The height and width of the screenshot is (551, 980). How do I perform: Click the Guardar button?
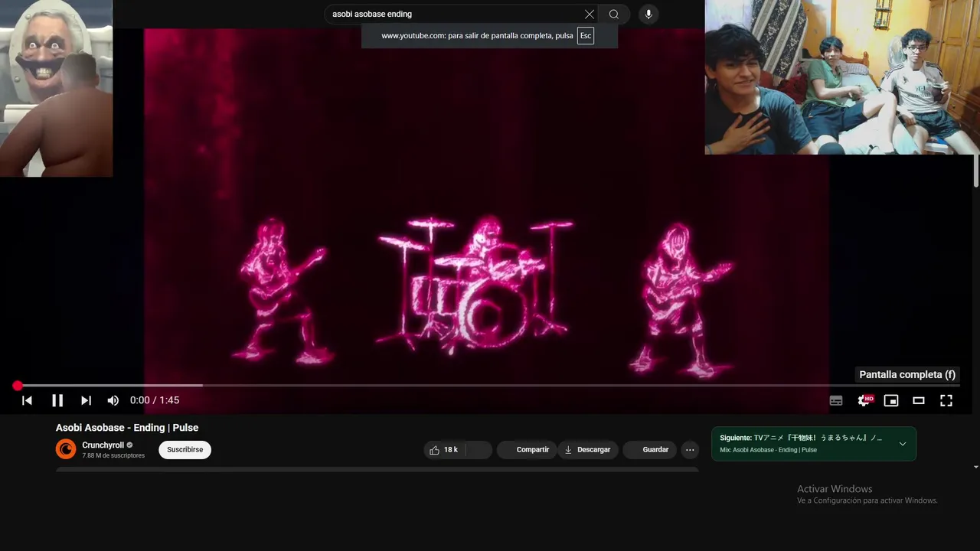point(649,450)
